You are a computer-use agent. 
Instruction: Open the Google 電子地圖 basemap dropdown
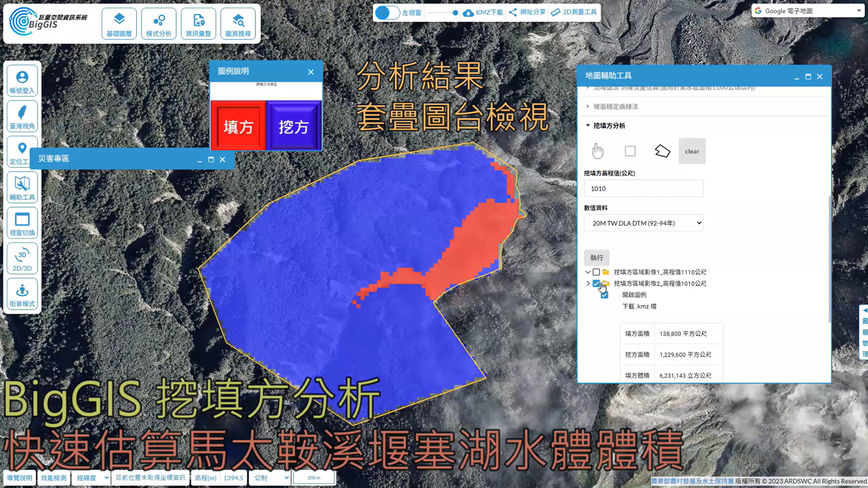tap(808, 11)
